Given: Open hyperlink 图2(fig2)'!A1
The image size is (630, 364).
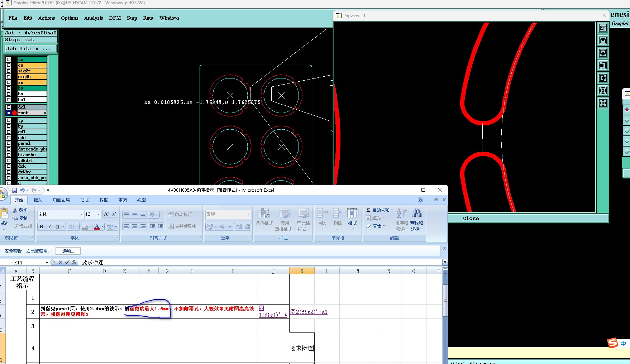Looking at the screenshot, I should pos(309,312).
